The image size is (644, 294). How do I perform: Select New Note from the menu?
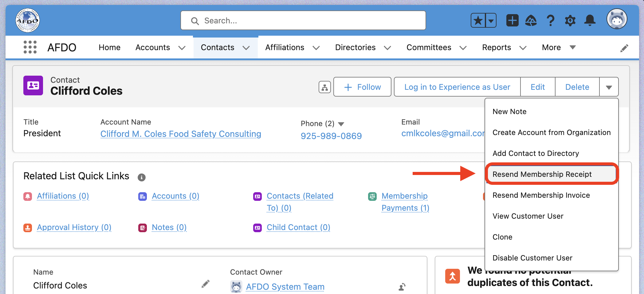[552, 112]
